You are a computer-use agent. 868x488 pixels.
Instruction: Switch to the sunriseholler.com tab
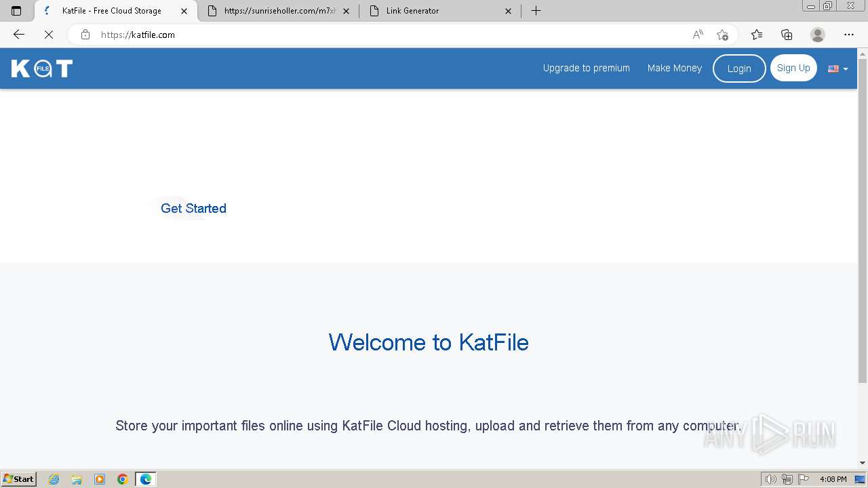click(x=279, y=11)
